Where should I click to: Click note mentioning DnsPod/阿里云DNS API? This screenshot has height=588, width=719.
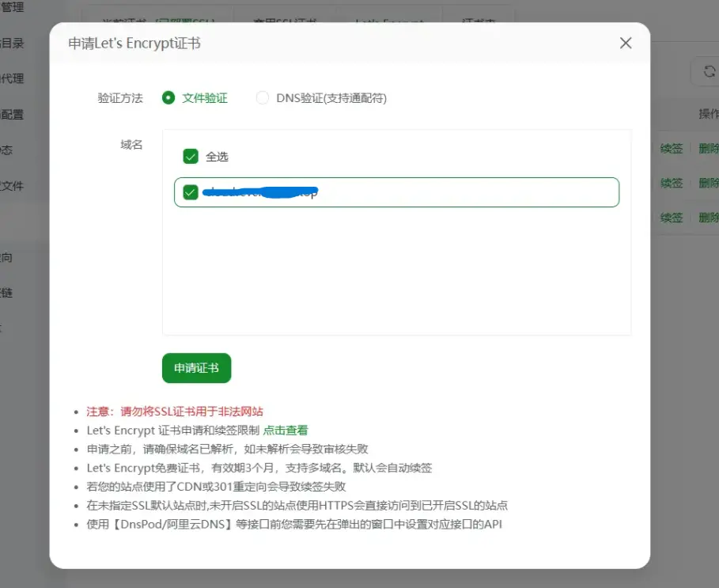pyautogui.click(x=294, y=524)
